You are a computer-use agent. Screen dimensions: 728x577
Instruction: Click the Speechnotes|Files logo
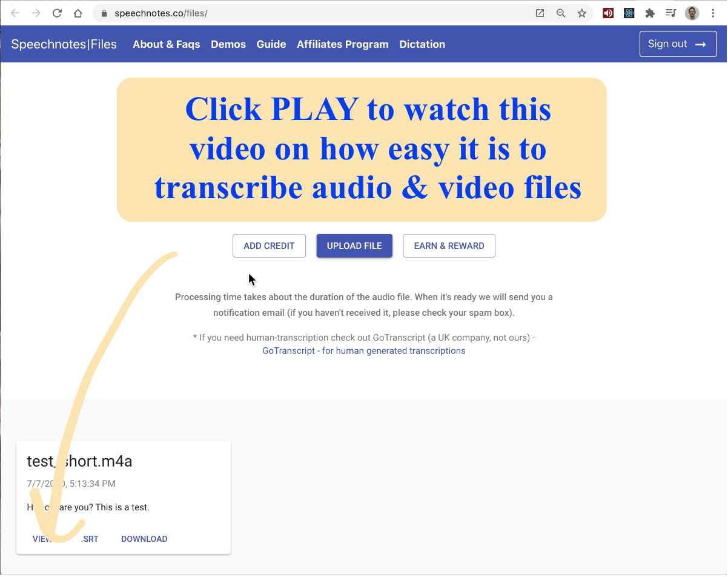click(64, 44)
